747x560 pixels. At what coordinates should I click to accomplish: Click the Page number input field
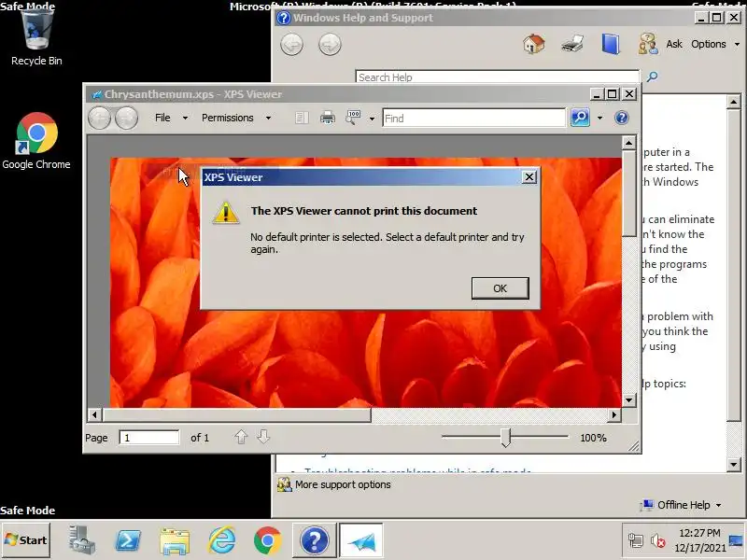click(x=149, y=438)
